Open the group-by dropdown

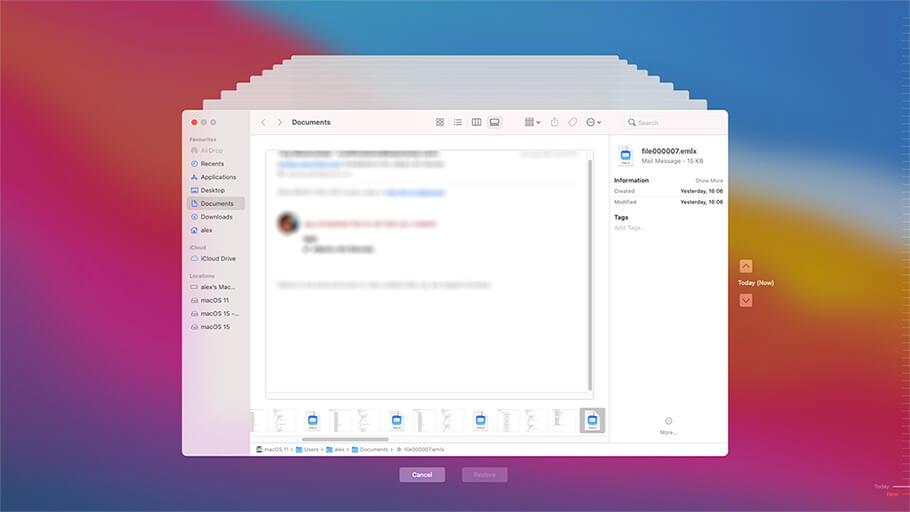[532, 122]
